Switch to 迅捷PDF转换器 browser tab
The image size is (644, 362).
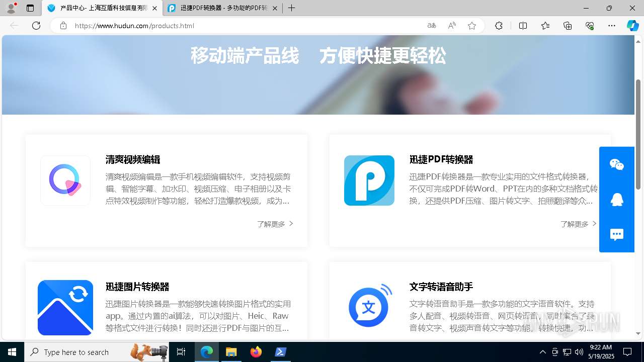coord(223,8)
